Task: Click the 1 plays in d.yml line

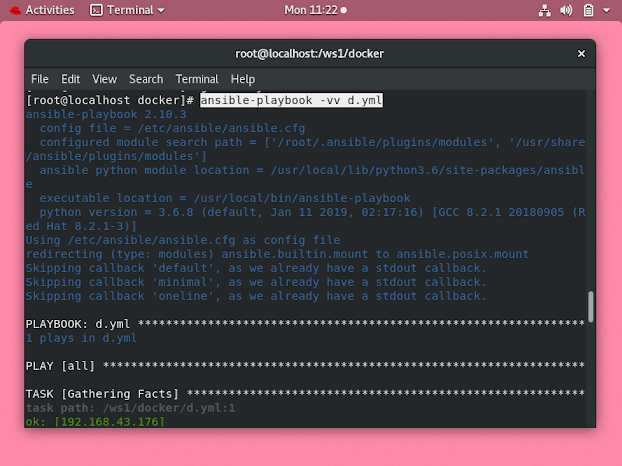Action: click(81, 338)
